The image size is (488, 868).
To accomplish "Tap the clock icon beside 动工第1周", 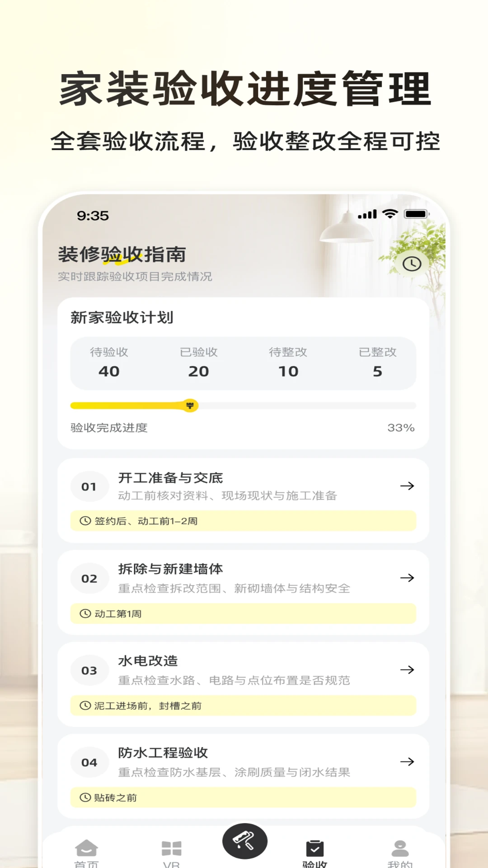I will point(85,613).
